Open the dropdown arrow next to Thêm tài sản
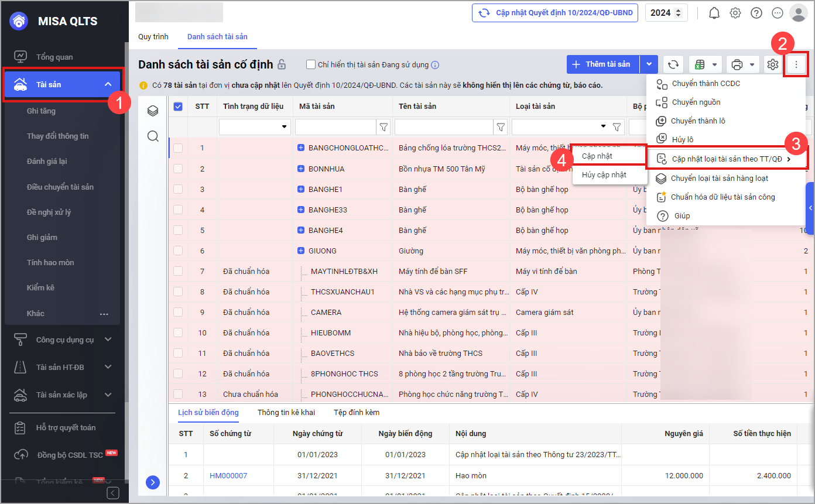Viewport: 815px width, 504px height. coord(649,64)
